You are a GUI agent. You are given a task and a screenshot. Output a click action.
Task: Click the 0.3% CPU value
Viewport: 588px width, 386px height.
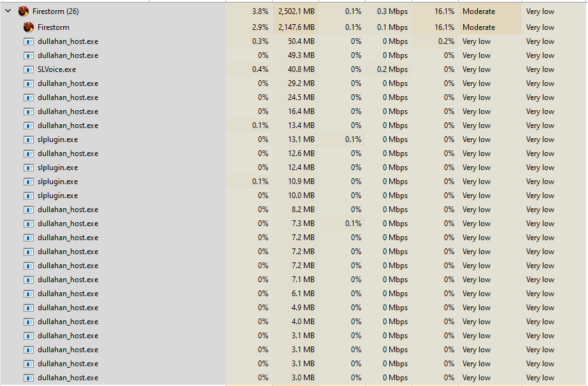click(x=261, y=41)
